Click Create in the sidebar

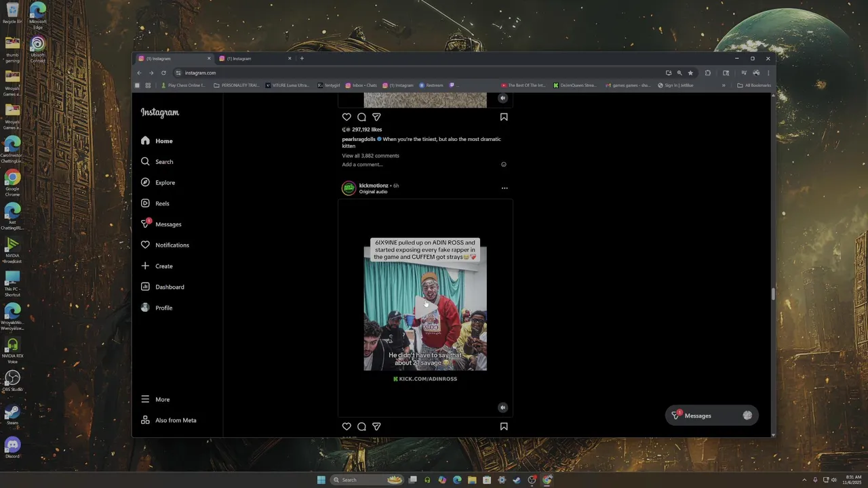coord(157,266)
